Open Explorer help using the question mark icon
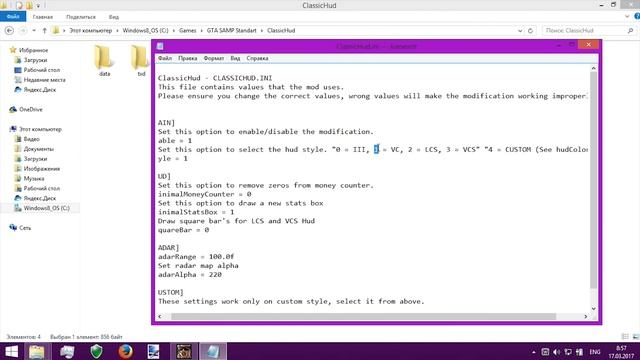This screenshot has height=360, width=640. coord(637,16)
